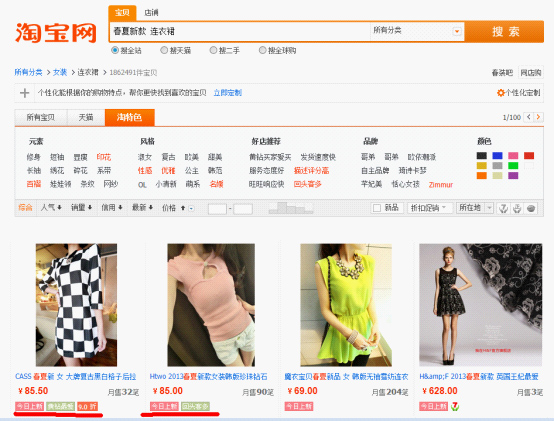Image resolution: width=554 pixels, height=421 pixels.
Task: Click 今日上新 badge under CASS dress
Action: (30, 407)
